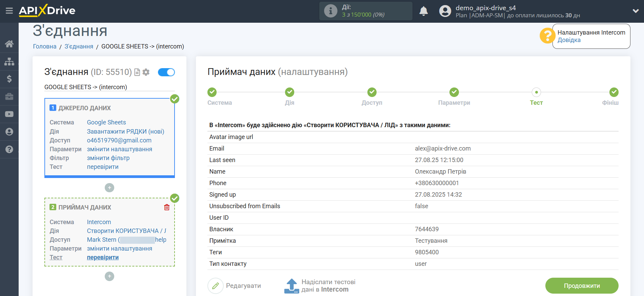This screenshot has height=296, width=644.
Task: Delete the data receiver with trash icon
Action: pos(167,207)
